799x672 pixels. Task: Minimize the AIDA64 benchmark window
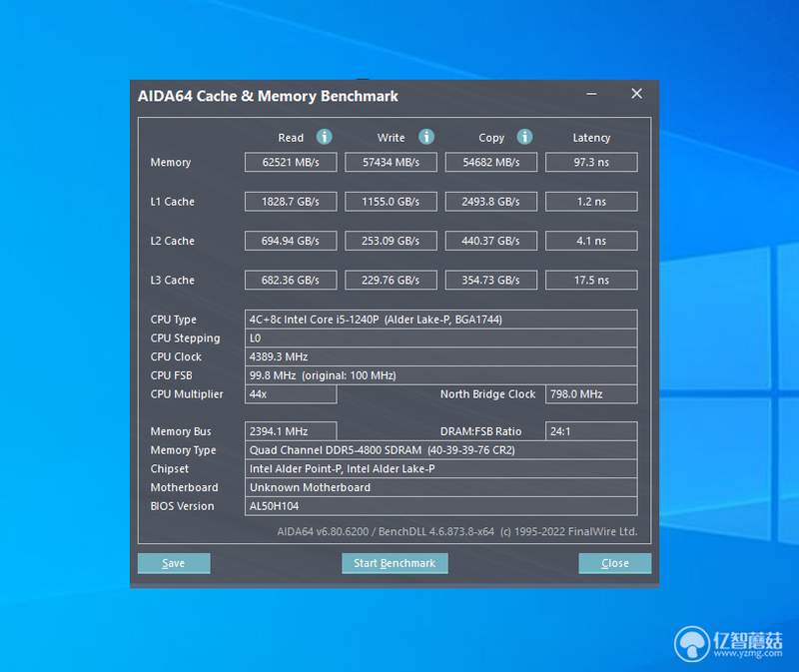(591, 94)
